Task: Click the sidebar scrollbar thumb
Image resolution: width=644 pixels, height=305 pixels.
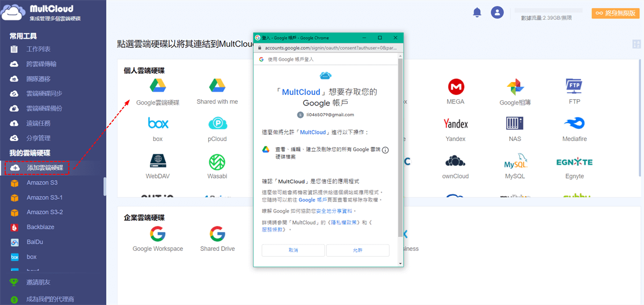Action: pyautogui.click(x=105, y=187)
